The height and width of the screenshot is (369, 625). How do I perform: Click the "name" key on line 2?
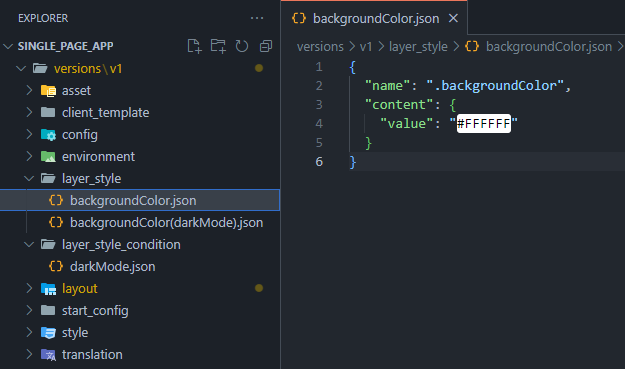point(387,86)
